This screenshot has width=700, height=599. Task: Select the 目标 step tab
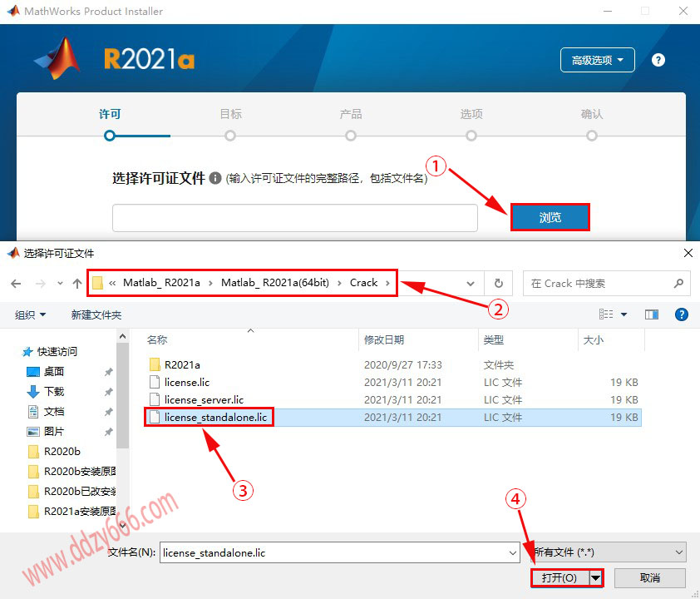click(x=230, y=114)
